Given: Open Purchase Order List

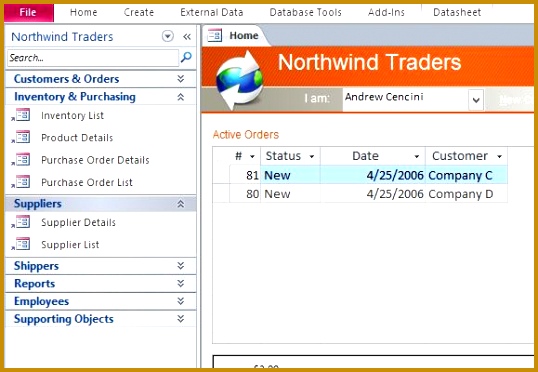Looking at the screenshot, I should (x=87, y=182).
